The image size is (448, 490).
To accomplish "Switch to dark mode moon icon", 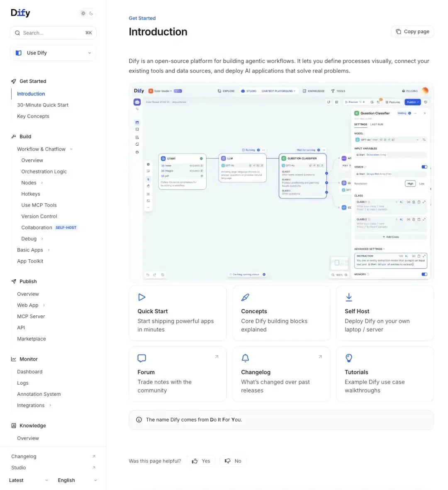I will pos(91,13).
